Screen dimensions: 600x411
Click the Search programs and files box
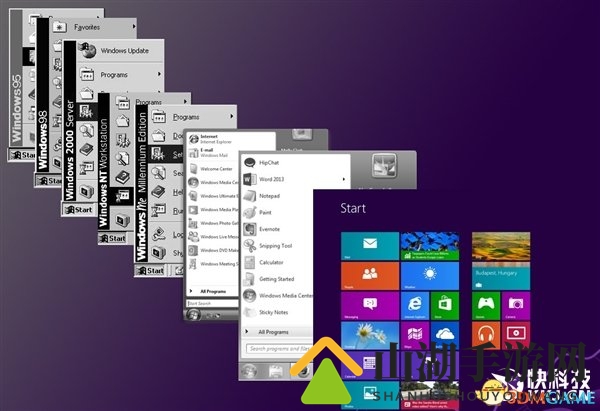[x=279, y=349]
